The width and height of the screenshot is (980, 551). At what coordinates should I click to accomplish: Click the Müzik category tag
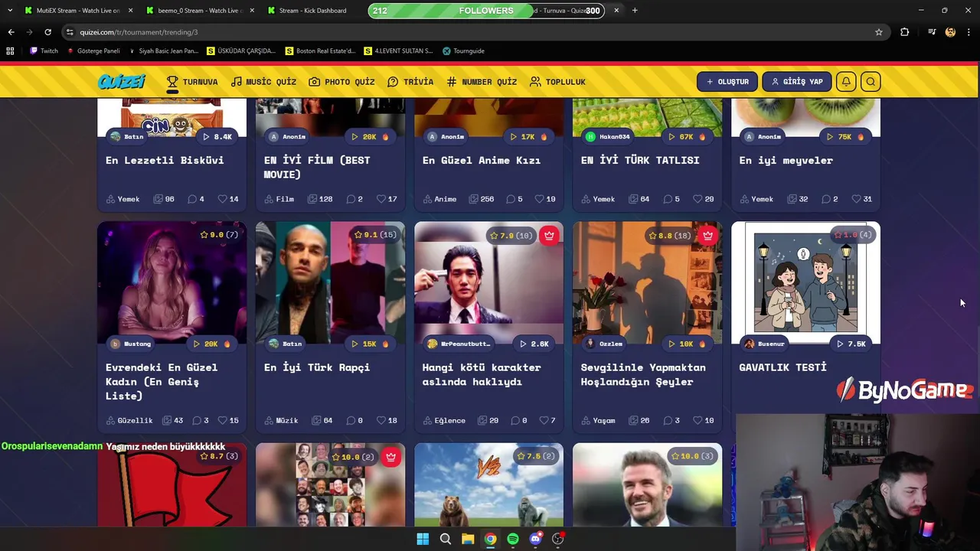(281, 420)
